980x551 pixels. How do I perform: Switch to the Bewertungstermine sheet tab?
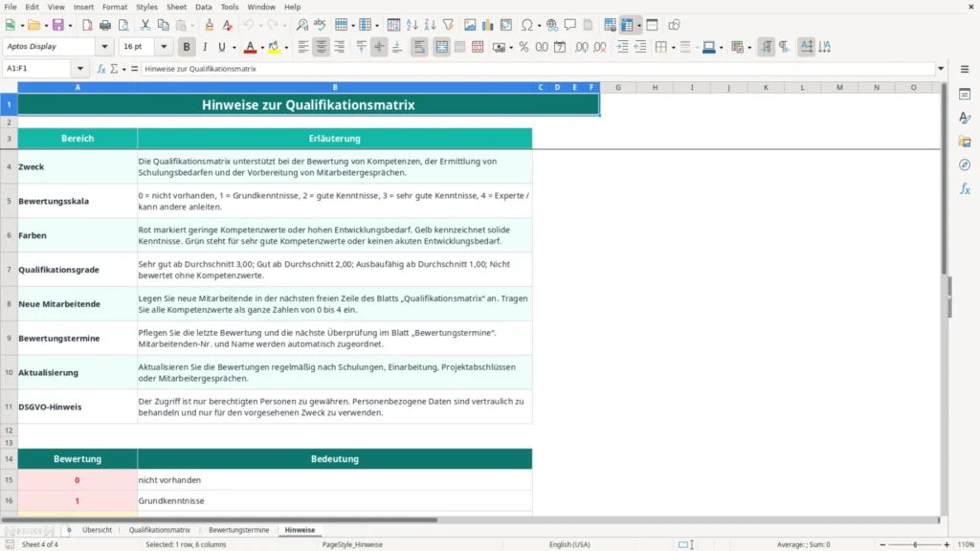(x=238, y=530)
